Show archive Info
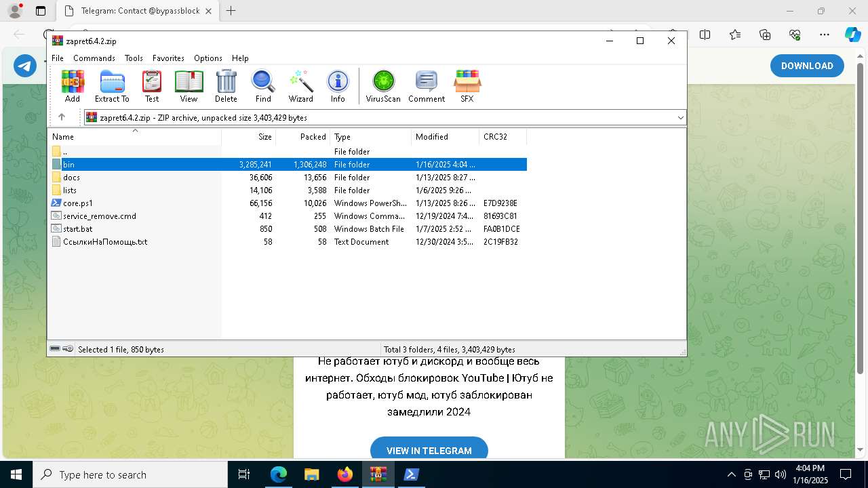868x488 pixels. [x=338, y=86]
